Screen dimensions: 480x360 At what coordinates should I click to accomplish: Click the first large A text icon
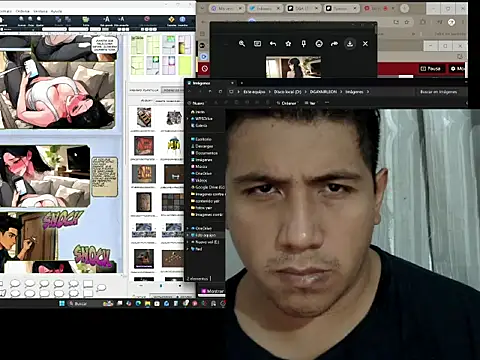pyautogui.click(x=106, y=20)
